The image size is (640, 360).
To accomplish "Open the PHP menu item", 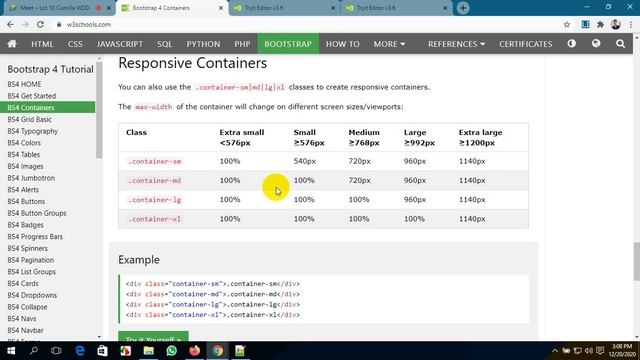I will 242,44.
